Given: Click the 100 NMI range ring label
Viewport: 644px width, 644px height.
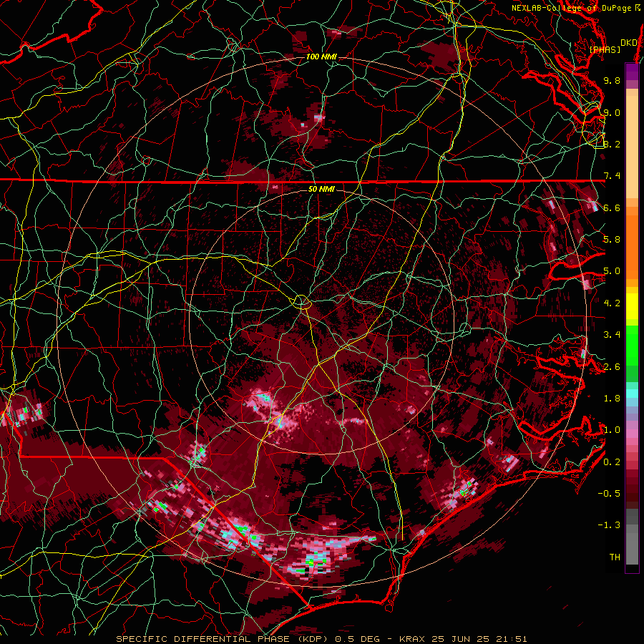Looking at the screenshot, I should tap(321, 57).
